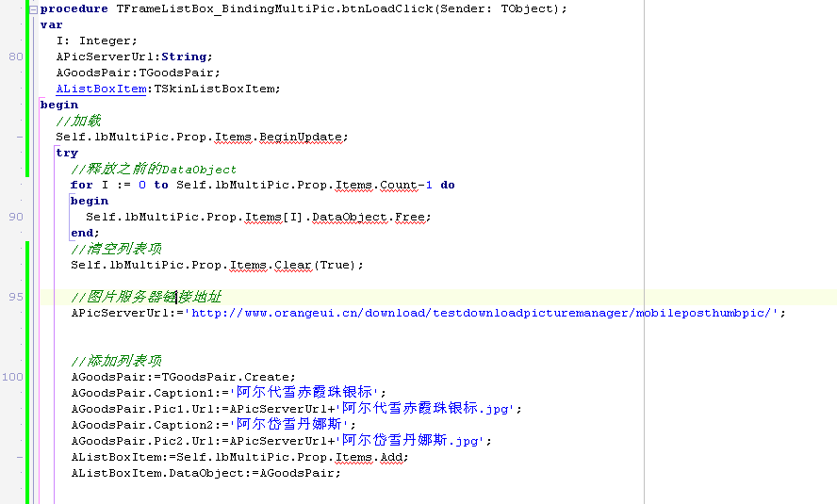Viewport: 837px width, 504px height.
Task: Click gutter line number 90
Action: pos(16,217)
